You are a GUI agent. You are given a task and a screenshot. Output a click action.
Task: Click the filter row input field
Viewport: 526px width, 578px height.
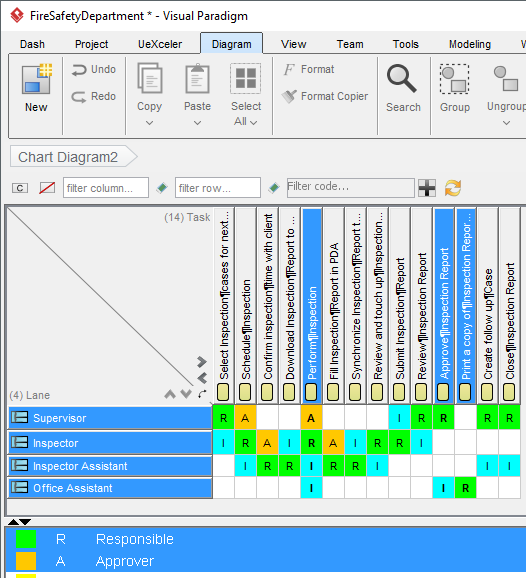coord(218,188)
